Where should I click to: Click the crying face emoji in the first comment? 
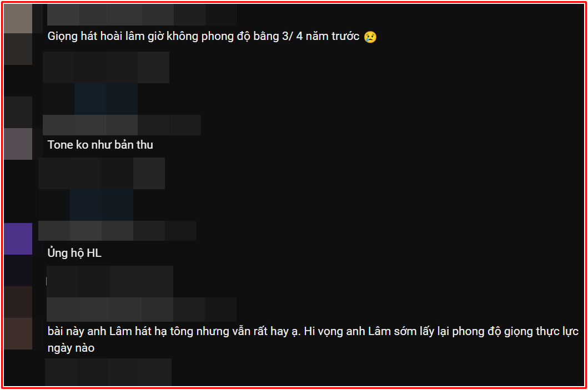pos(370,37)
